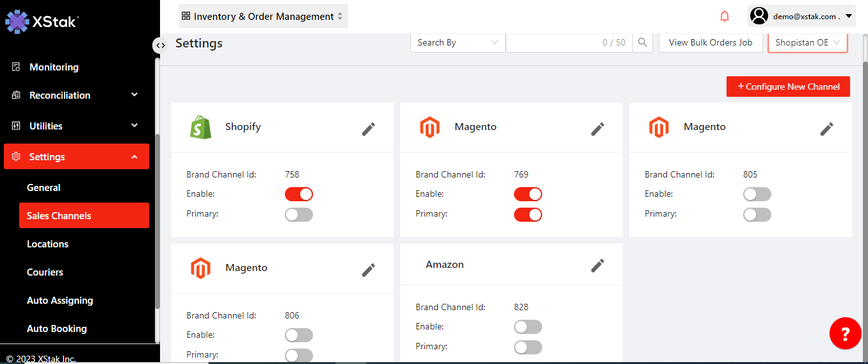
Task: Edit the Amazon channel via pencil icon
Action: pyautogui.click(x=597, y=265)
